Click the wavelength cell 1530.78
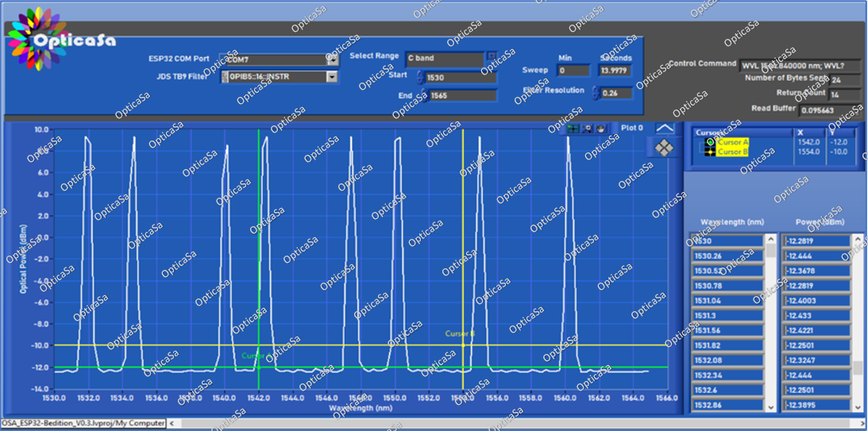 pyautogui.click(x=727, y=286)
